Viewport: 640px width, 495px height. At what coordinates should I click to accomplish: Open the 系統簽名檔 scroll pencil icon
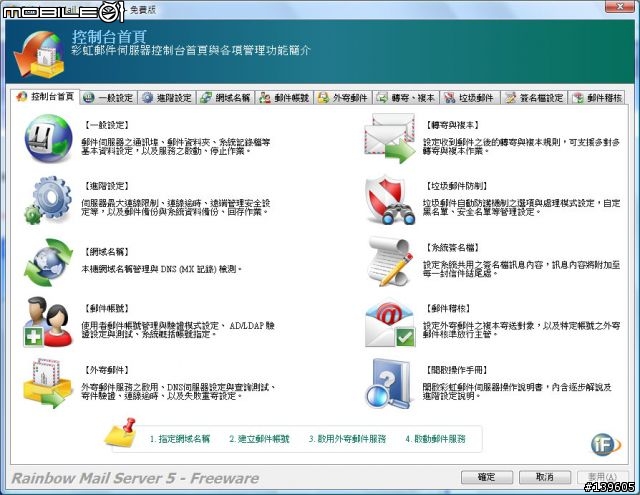point(389,262)
